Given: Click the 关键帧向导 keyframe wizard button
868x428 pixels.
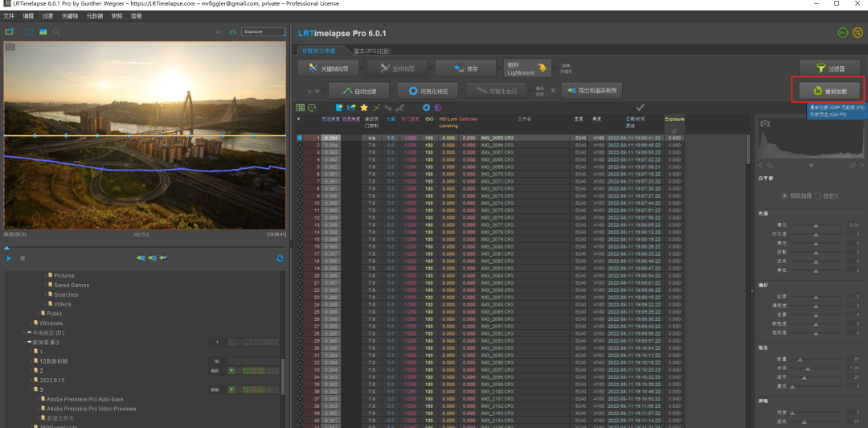Looking at the screenshot, I should coord(328,68).
